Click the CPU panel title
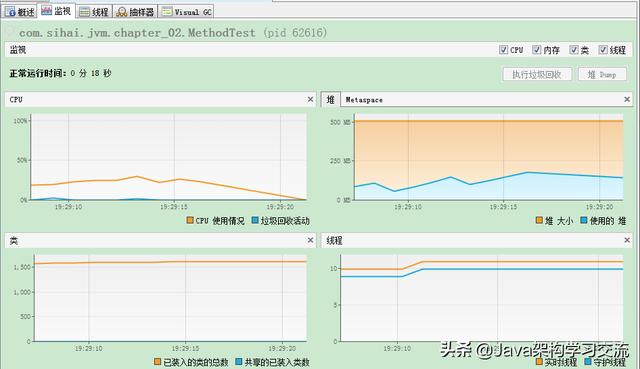The height and width of the screenshot is (369, 640). 16,99
